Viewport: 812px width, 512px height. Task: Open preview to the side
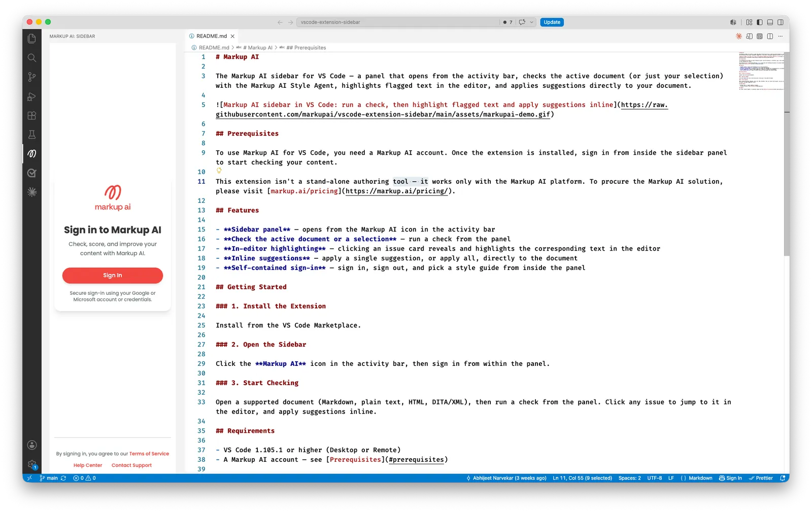pyautogui.click(x=749, y=36)
